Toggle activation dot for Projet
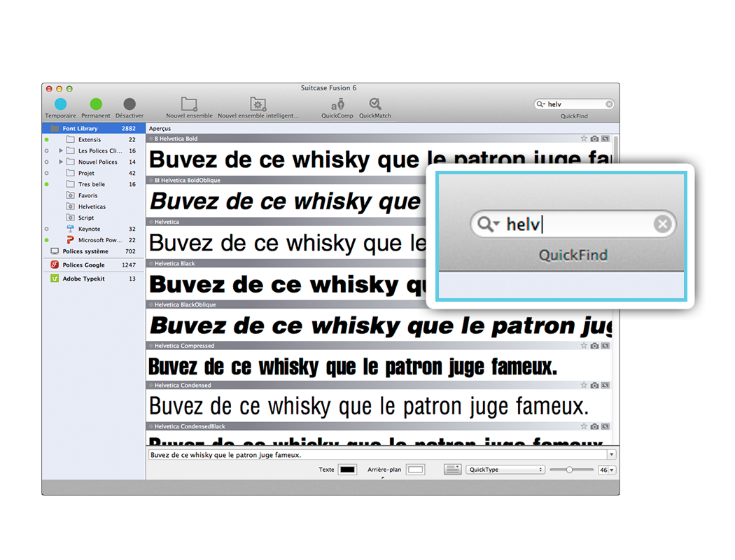Image resolution: width=735 pixels, height=560 pixels. pyautogui.click(x=46, y=174)
